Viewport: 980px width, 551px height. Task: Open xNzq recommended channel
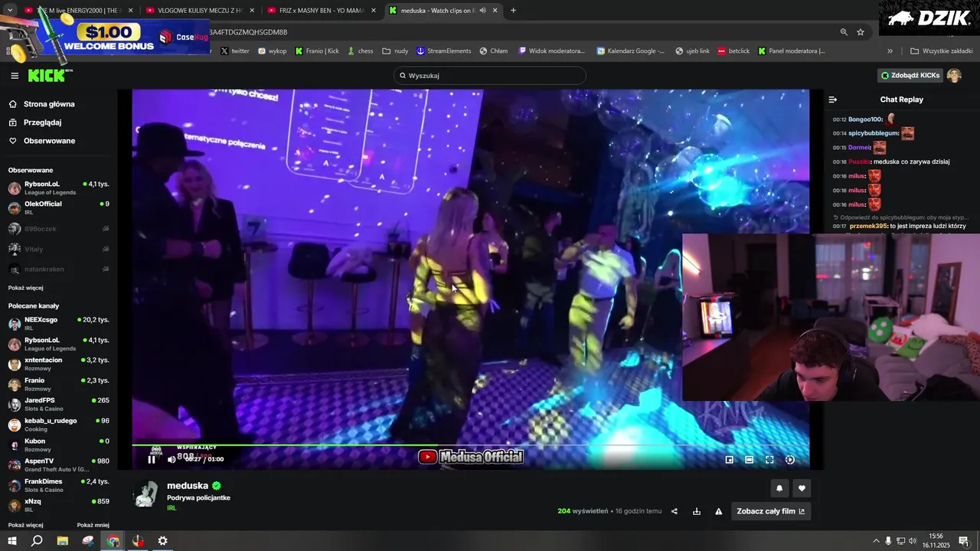59,505
